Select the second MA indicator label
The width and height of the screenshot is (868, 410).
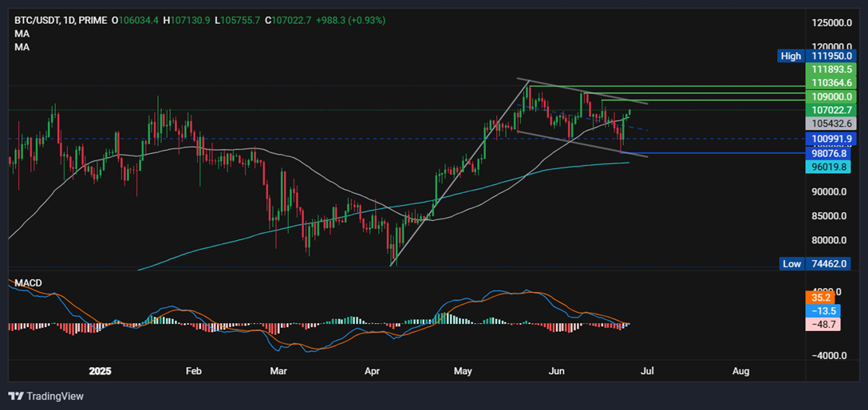coord(22,47)
